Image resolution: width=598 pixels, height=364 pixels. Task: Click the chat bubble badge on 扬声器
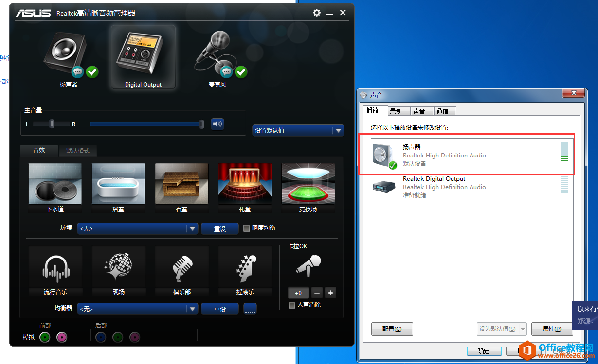point(78,72)
